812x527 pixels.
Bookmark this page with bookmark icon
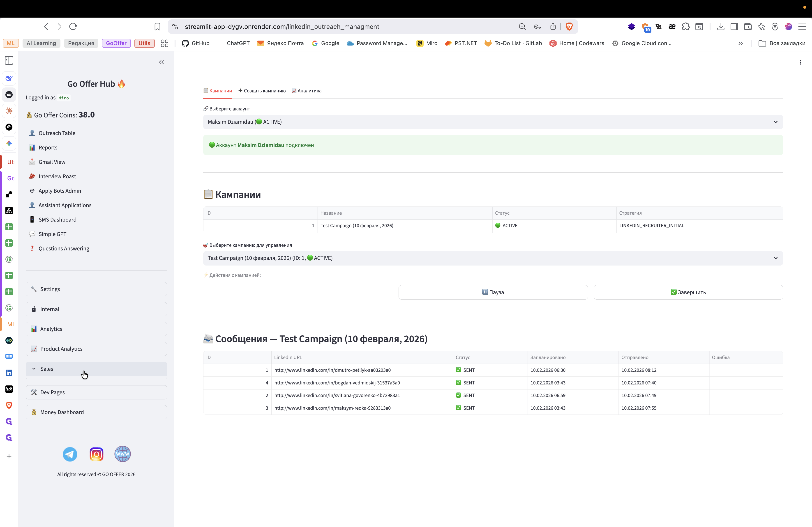pyautogui.click(x=157, y=27)
